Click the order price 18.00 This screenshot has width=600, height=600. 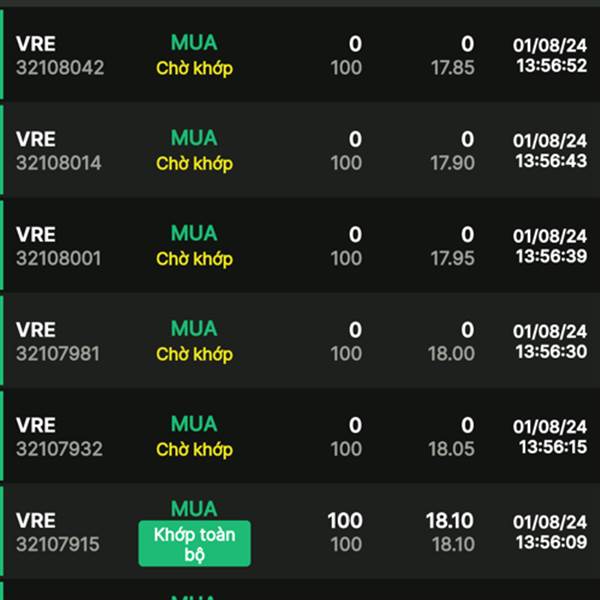click(452, 354)
